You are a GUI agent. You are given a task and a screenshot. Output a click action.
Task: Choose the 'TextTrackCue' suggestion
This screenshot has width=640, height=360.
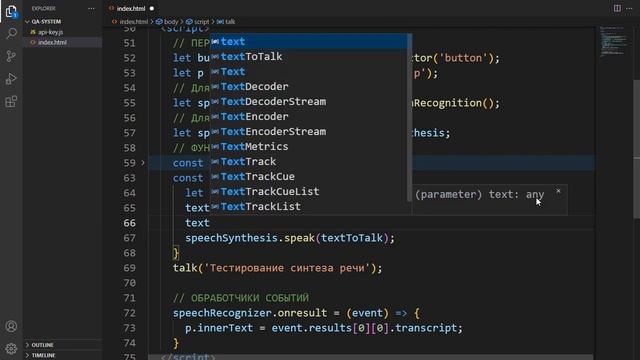[309, 176]
